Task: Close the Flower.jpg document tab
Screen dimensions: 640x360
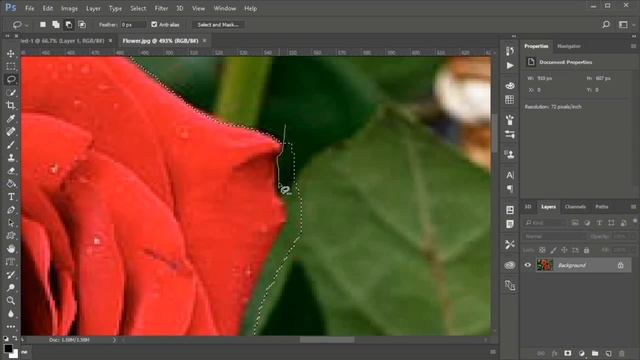Action: (204, 40)
